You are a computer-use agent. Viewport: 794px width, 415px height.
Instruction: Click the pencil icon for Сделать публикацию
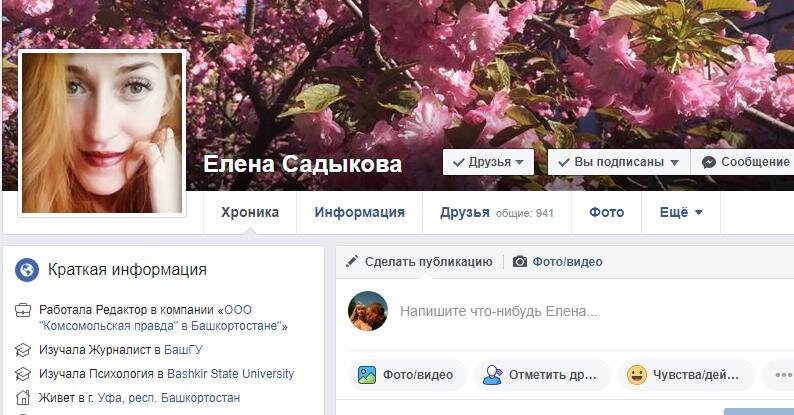[351, 262]
